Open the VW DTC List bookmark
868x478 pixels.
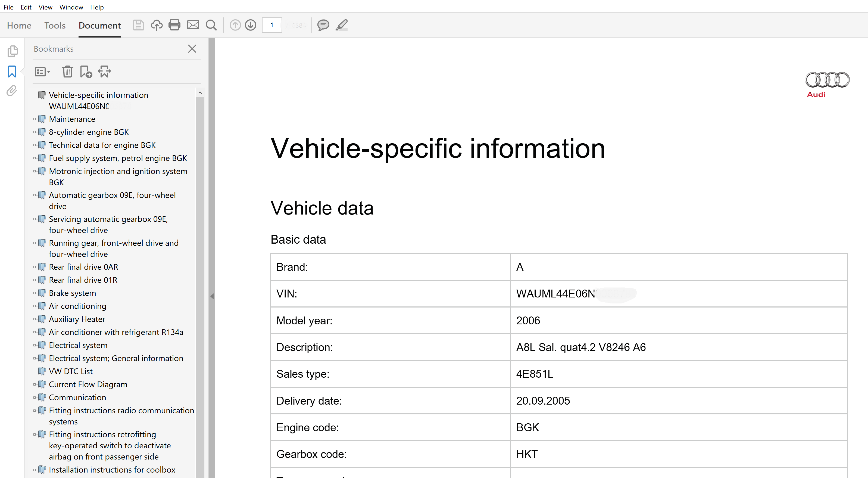(x=71, y=371)
